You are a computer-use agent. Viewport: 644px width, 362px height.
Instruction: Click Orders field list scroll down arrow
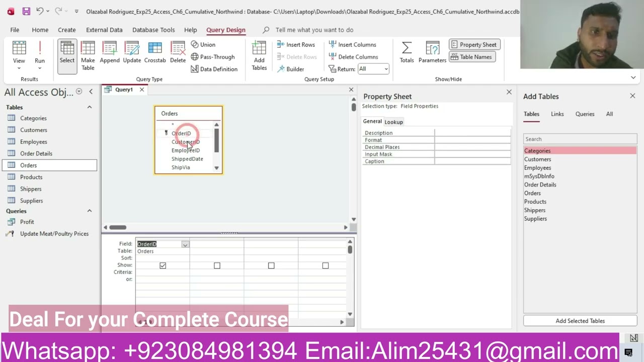click(217, 168)
